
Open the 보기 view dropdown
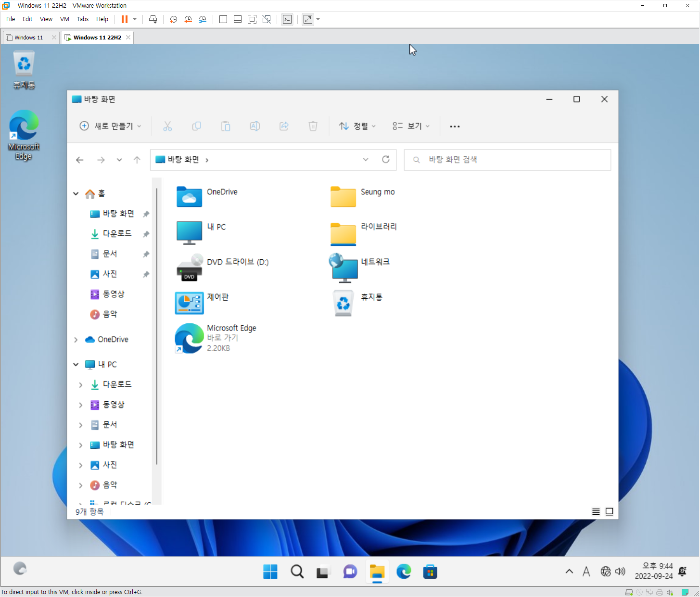click(411, 126)
